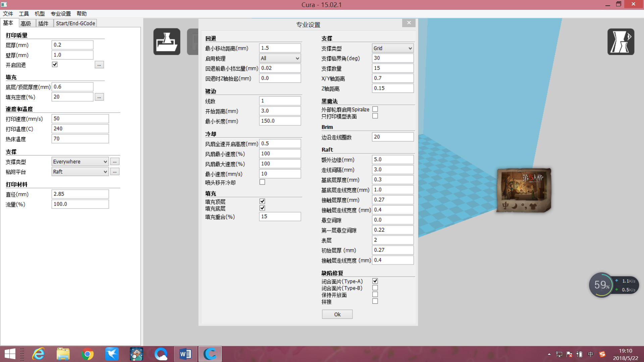Open the 专业设置 menu
The width and height of the screenshot is (644, 362).
(x=61, y=14)
